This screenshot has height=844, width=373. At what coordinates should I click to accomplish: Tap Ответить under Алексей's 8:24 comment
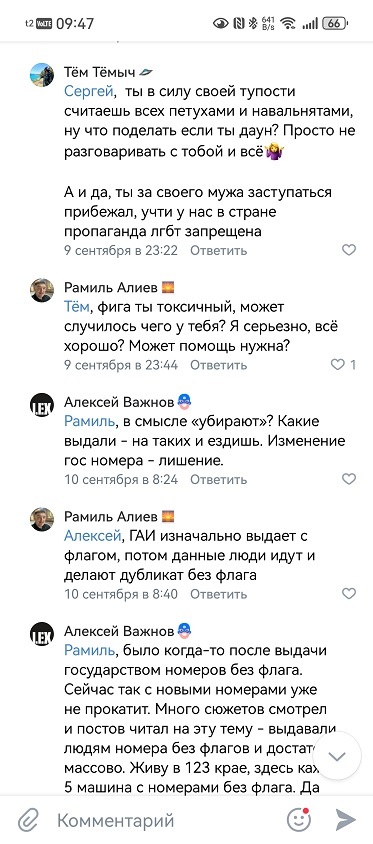tap(219, 480)
